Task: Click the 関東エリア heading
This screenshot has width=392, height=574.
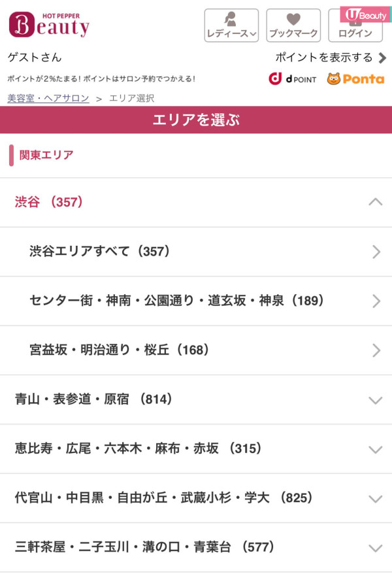Action: [x=46, y=156]
